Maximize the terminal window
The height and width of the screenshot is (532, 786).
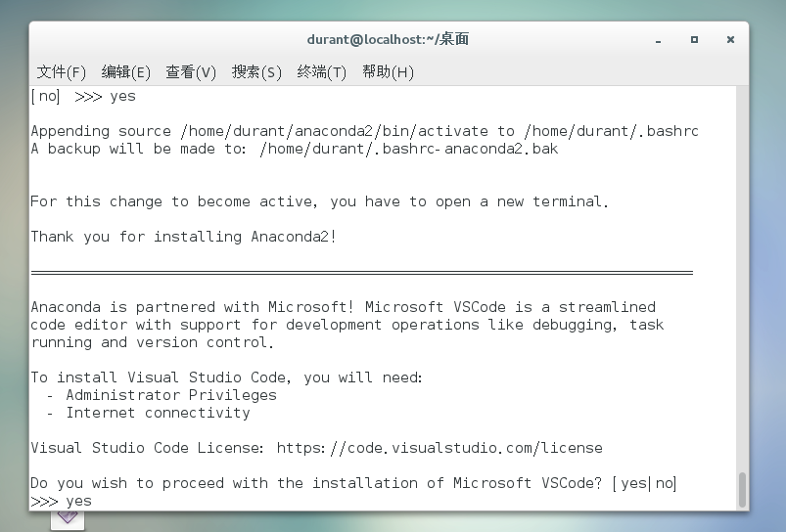pos(694,40)
